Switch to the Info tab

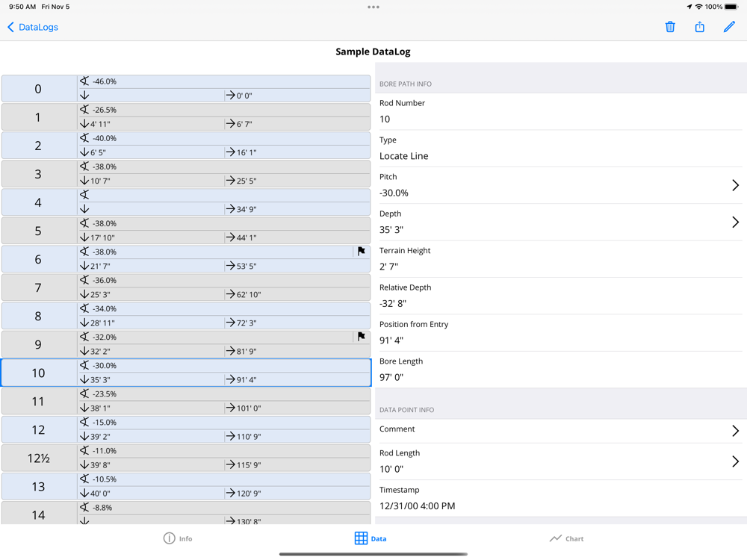(178, 538)
